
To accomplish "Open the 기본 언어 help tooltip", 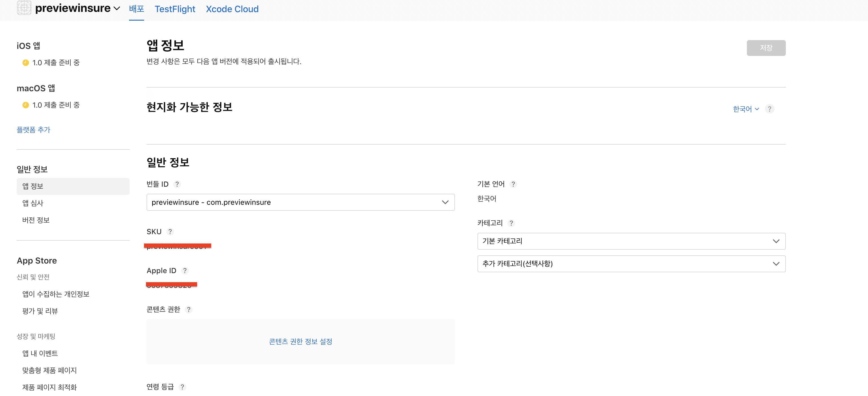I will [x=513, y=184].
